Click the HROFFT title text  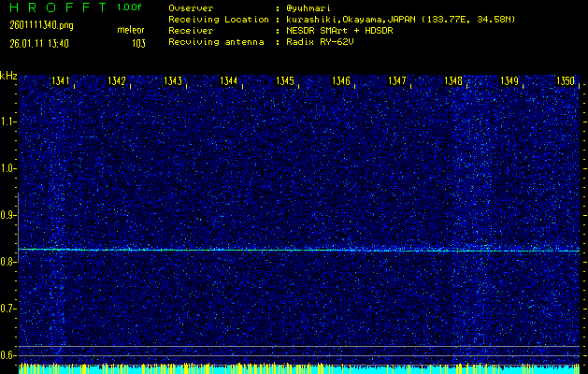point(54,7)
